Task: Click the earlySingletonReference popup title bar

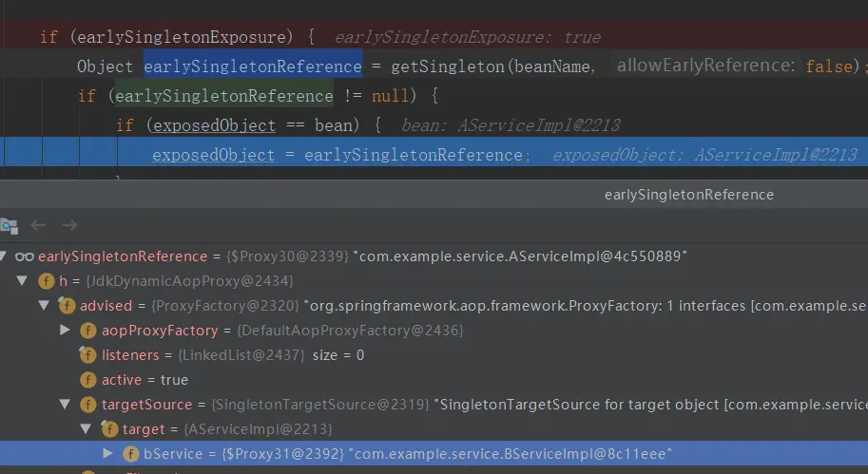Action: click(x=434, y=195)
